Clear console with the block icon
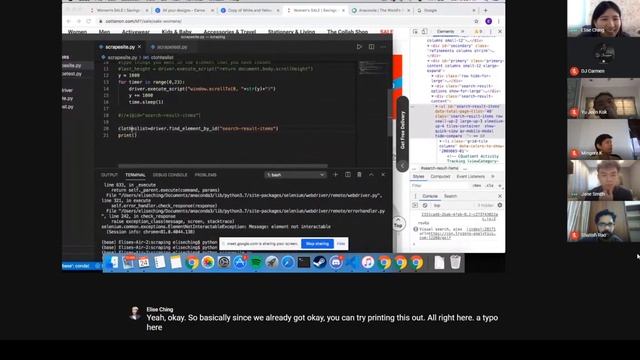640x360 pixels. pos(424,205)
